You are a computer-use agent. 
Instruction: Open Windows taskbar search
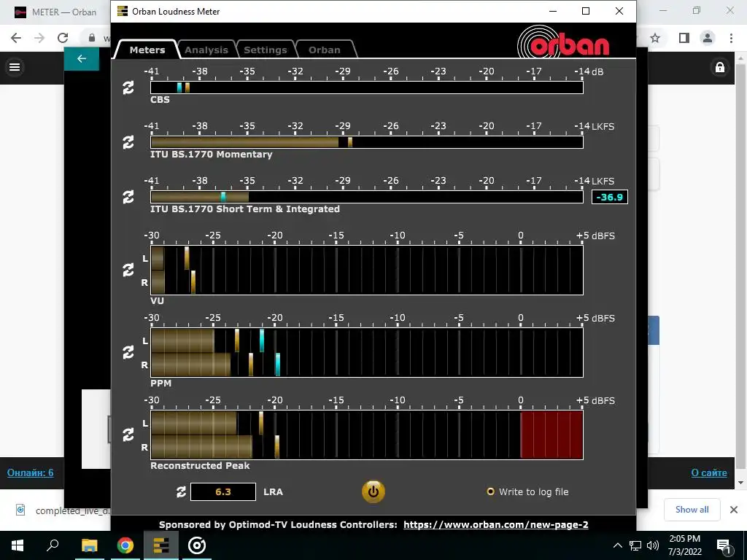click(x=53, y=545)
